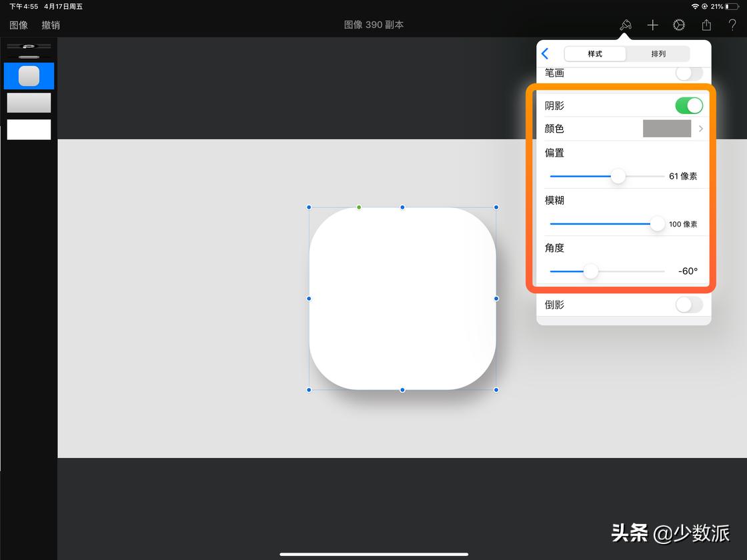The image size is (747, 560).
Task: Tap the Share icon
Action: [x=706, y=25]
